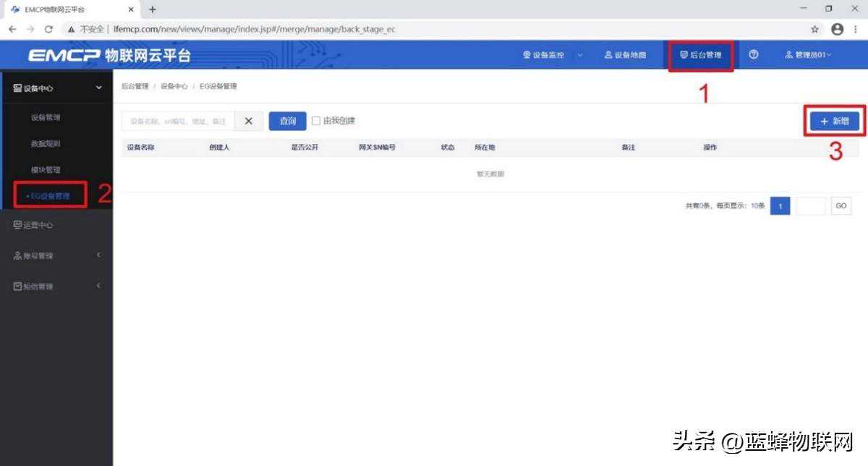Open Chrome profile avatar icon
Screen dimensions: 868x466
click(837, 29)
